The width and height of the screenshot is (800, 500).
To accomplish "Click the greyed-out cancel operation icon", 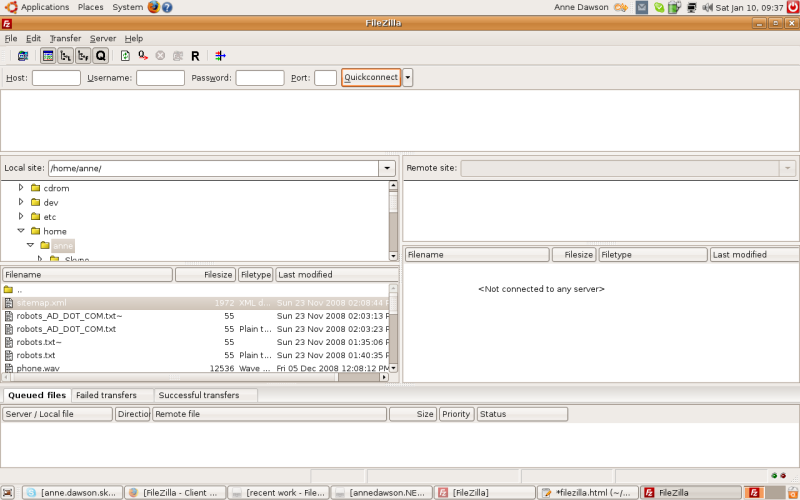I will pyautogui.click(x=160, y=56).
